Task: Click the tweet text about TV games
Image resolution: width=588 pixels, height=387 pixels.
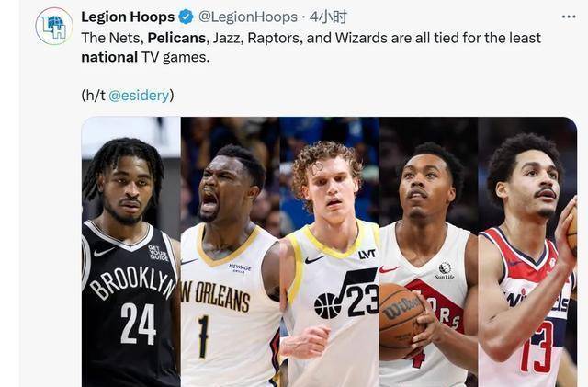Action: click(311, 47)
